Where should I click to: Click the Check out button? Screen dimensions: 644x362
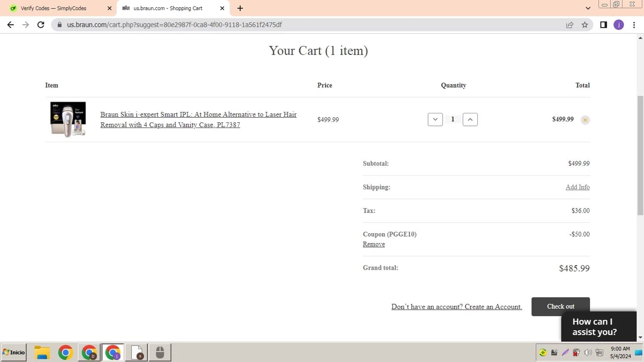point(561,307)
